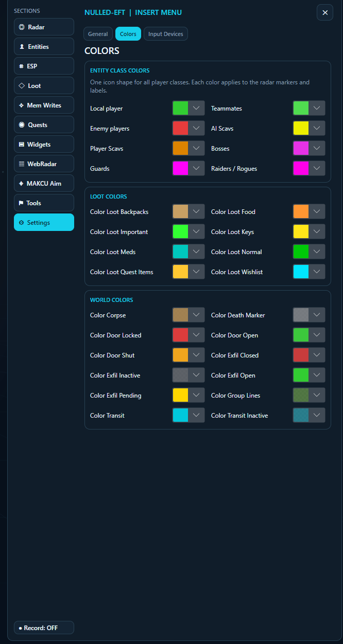343x644 pixels.
Task: Click the Color Loot Meds swatch
Action: click(x=180, y=252)
